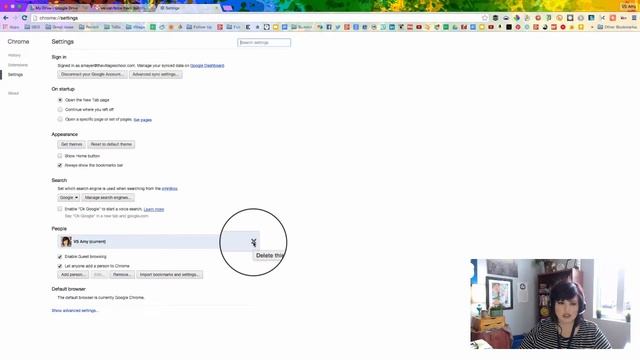Open the Google search engine dropdown
The image size is (640, 360).
pyautogui.click(x=68, y=198)
